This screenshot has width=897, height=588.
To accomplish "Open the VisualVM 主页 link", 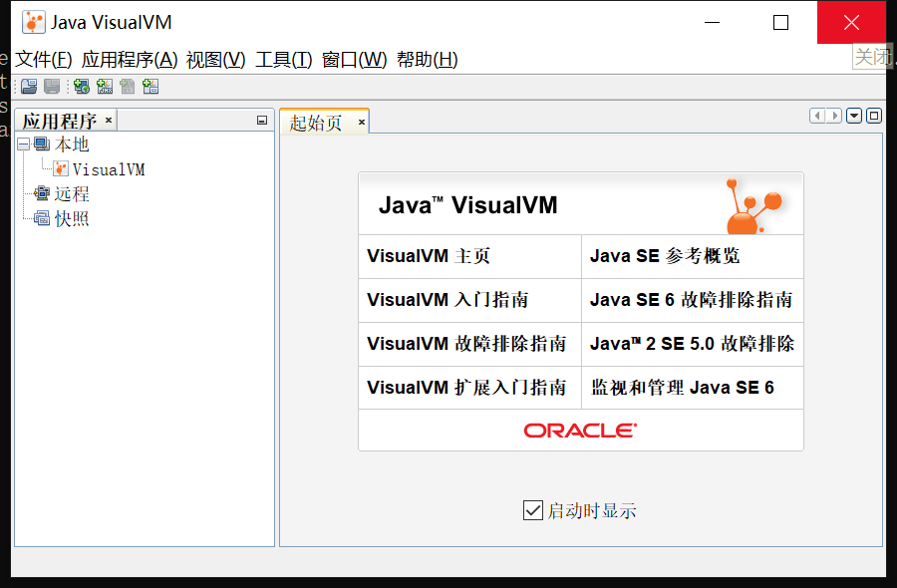I will point(428,256).
